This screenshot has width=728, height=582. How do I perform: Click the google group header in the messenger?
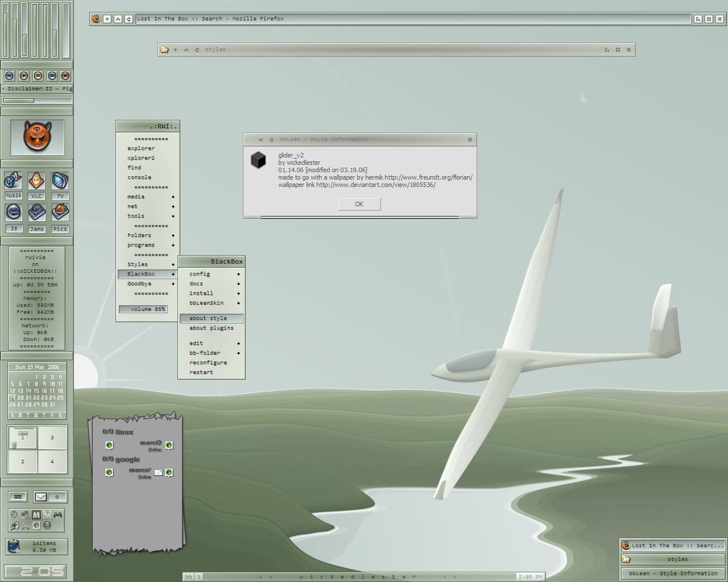click(x=121, y=459)
